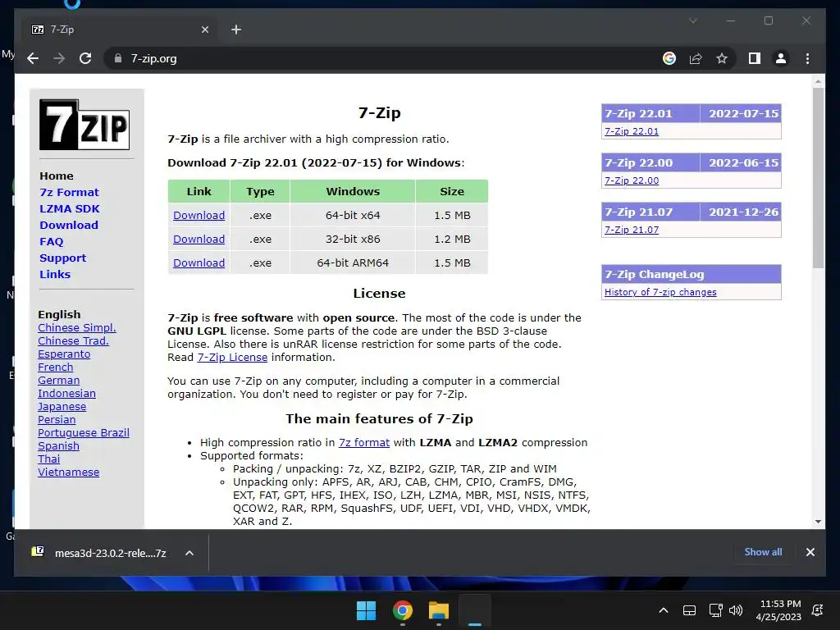Switch language to French

click(55, 367)
